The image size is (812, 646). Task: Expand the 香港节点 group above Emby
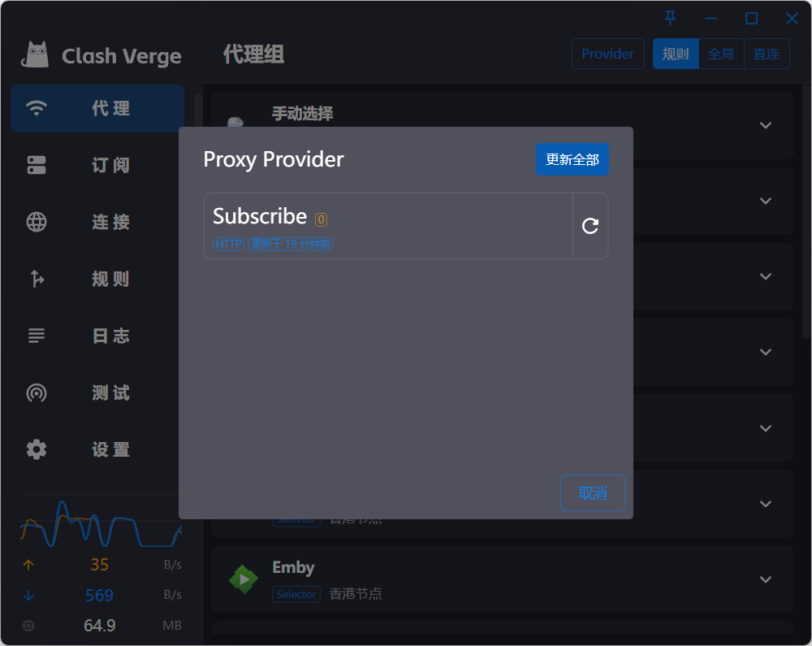[x=766, y=504]
